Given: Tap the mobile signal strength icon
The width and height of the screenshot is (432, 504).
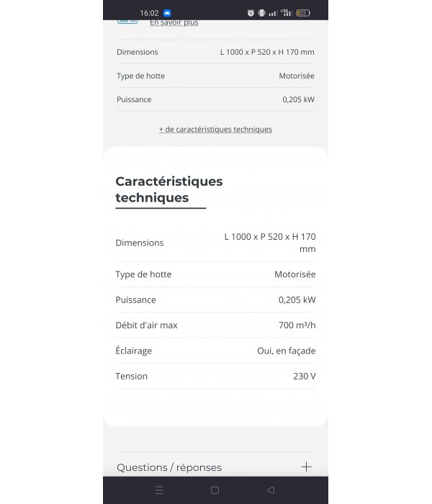Looking at the screenshot, I should pos(273,13).
